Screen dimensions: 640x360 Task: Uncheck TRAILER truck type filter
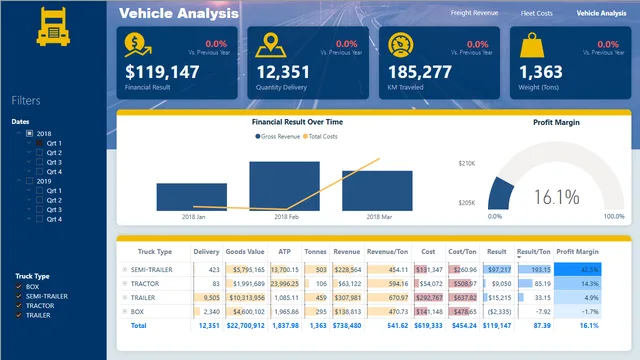point(18,315)
